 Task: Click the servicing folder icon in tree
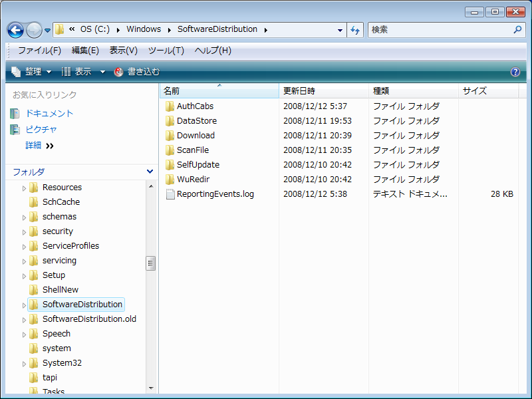(33, 261)
